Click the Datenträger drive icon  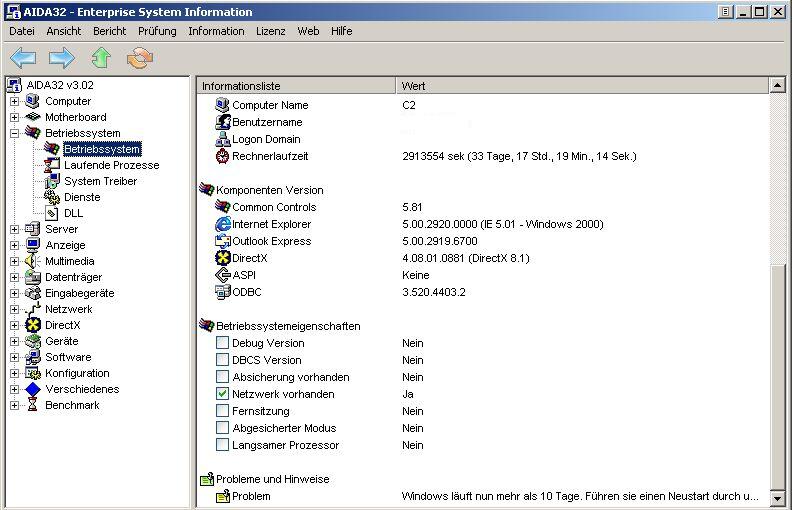coord(32,277)
